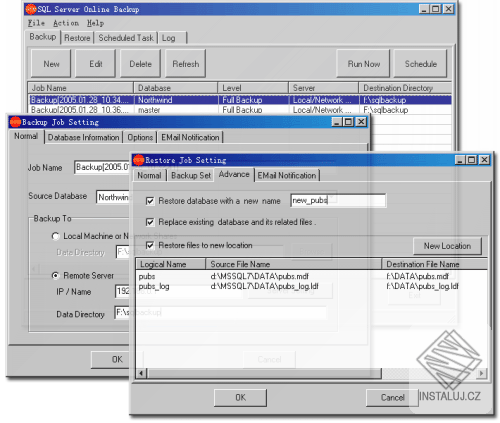Image resolution: width=500 pixels, height=423 pixels.
Task: Select the Remote Server radio button
Action: [x=55, y=275]
